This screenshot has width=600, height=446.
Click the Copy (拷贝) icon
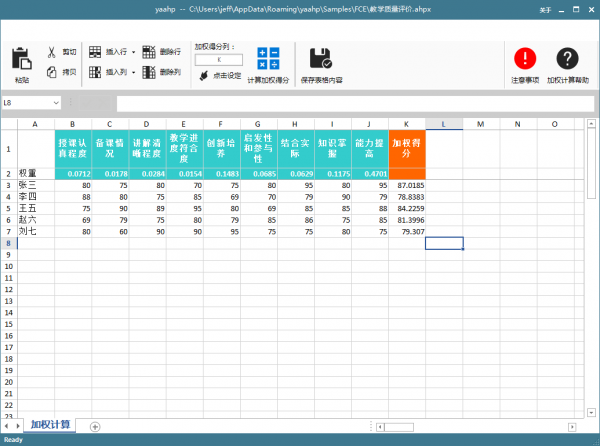tap(52, 72)
